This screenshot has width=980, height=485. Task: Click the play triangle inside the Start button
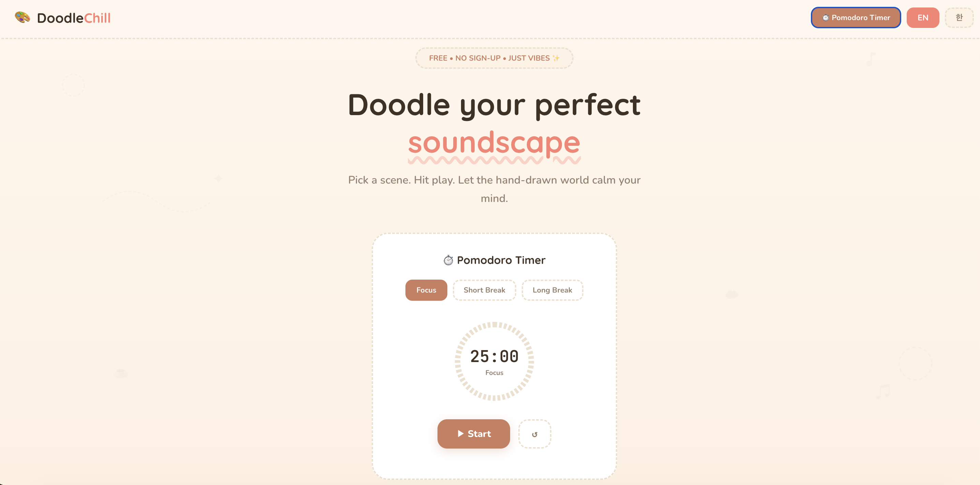pyautogui.click(x=460, y=434)
